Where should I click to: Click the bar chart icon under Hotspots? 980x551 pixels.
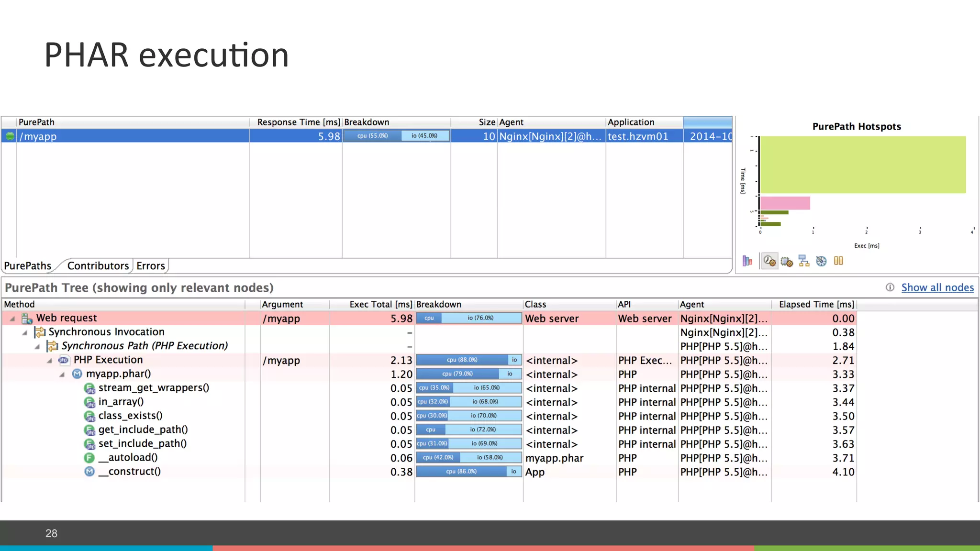tap(747, 261)
